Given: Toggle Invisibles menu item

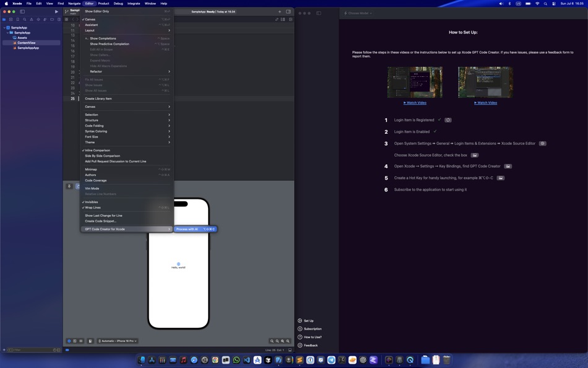Looking at the screenshot, I should tap(126, 202).
